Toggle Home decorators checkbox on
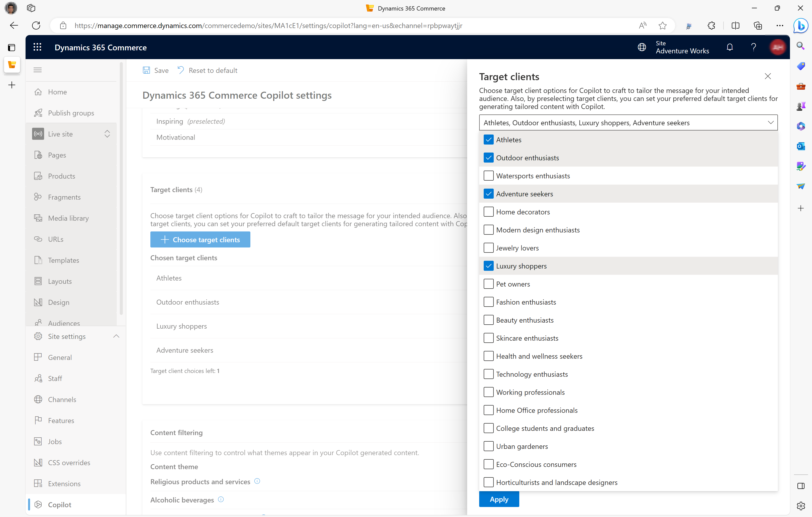Screen dimensions: 812x517 pyautogui.click(x=488, y=212)
